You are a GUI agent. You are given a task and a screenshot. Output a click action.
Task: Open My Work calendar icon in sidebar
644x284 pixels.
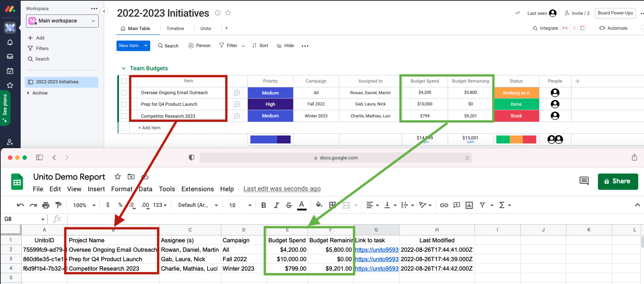[10, 71]
